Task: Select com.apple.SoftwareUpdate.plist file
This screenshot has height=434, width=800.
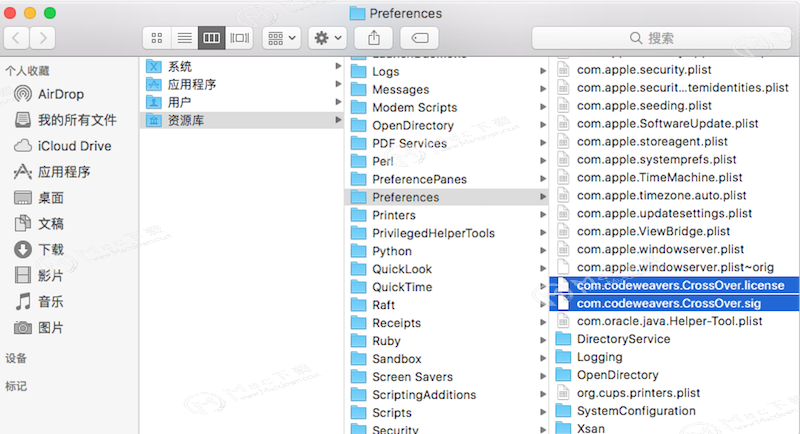Action: [674, 123]
